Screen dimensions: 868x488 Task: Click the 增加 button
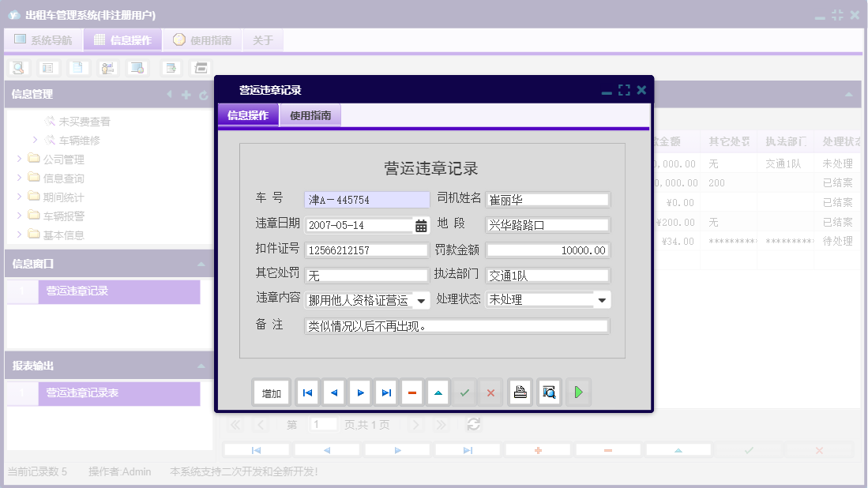(x=271, y=392)
